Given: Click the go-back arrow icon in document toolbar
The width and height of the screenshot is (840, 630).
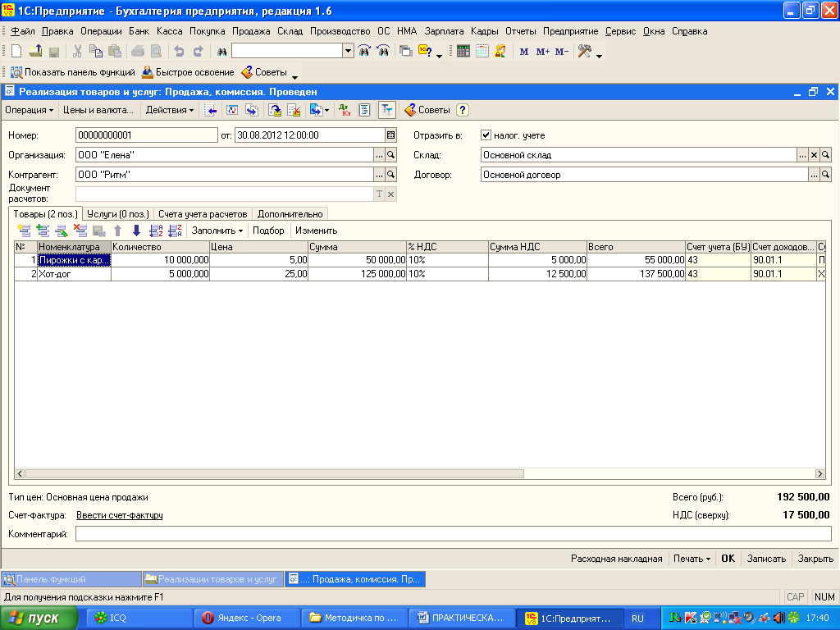Looking at the screenshot, I should coord(211,110).
